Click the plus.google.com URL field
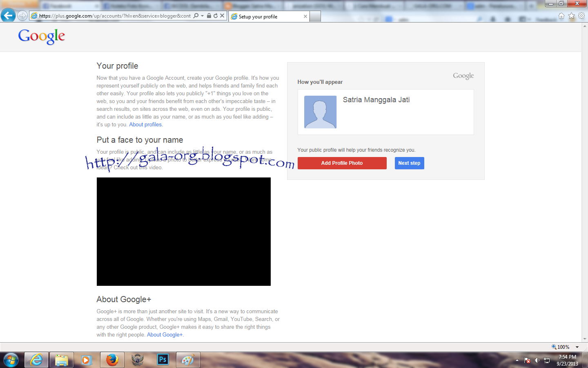 point(115,16)
